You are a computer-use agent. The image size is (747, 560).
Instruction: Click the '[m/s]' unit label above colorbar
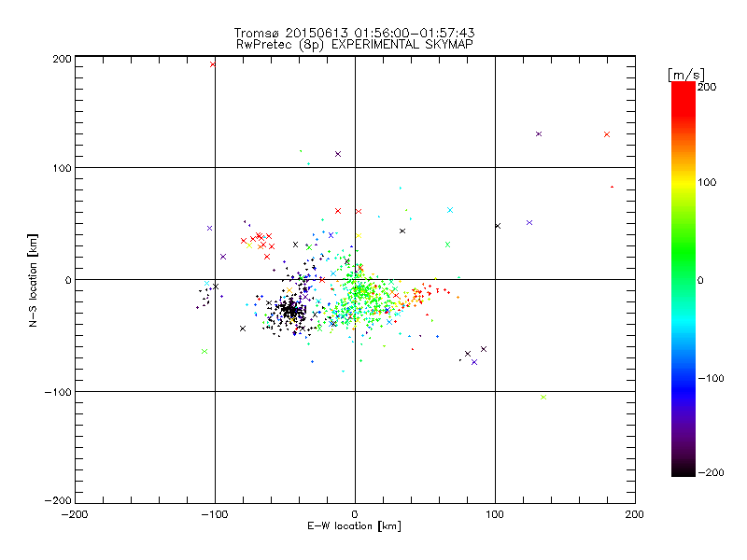[686, 75]
